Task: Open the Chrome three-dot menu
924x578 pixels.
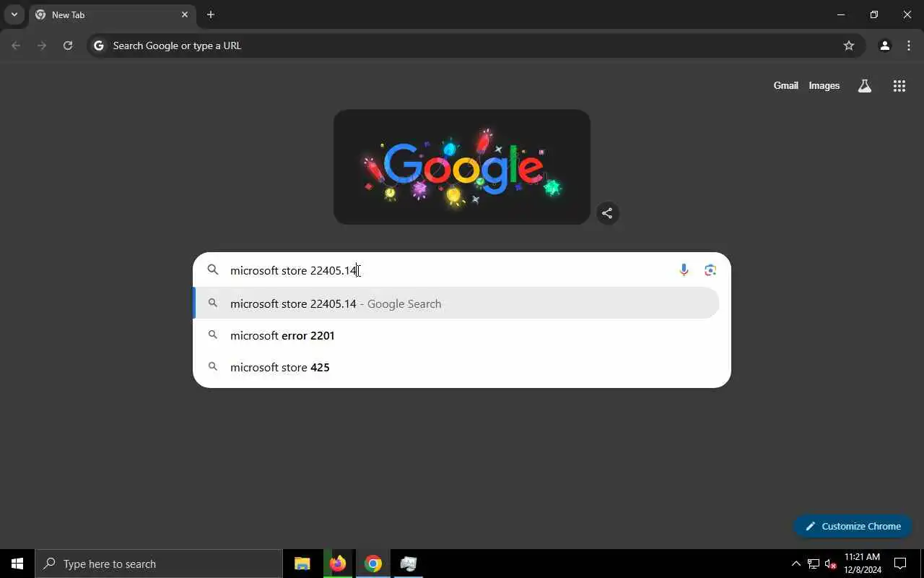Action: pos(909,46)
